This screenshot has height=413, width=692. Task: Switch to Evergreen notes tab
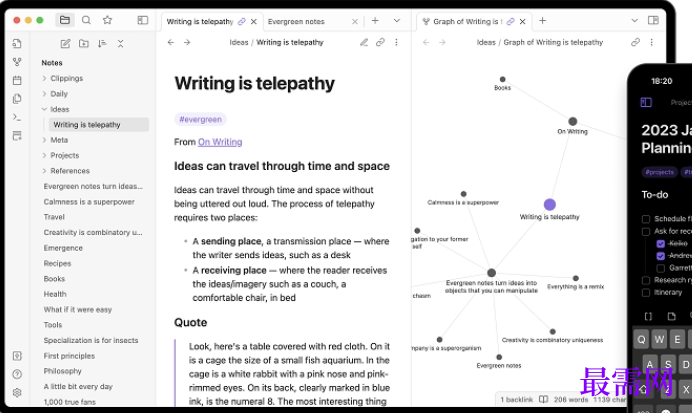click(296, 21)
